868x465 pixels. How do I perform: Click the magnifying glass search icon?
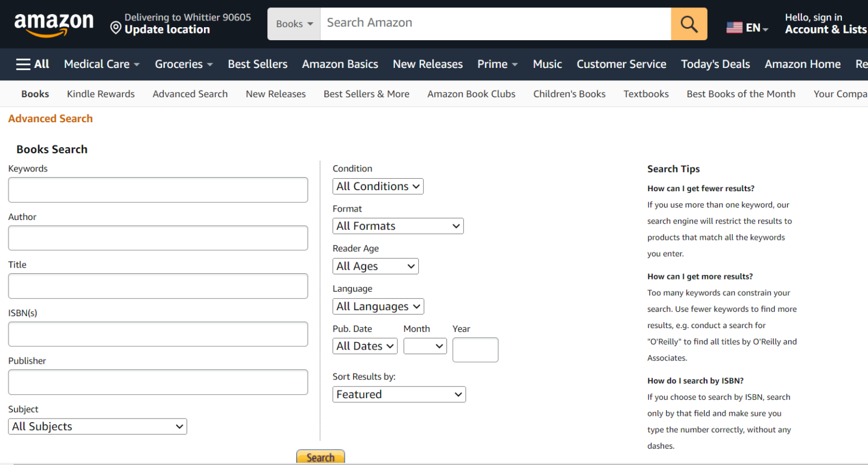click(x=688, y=24)
